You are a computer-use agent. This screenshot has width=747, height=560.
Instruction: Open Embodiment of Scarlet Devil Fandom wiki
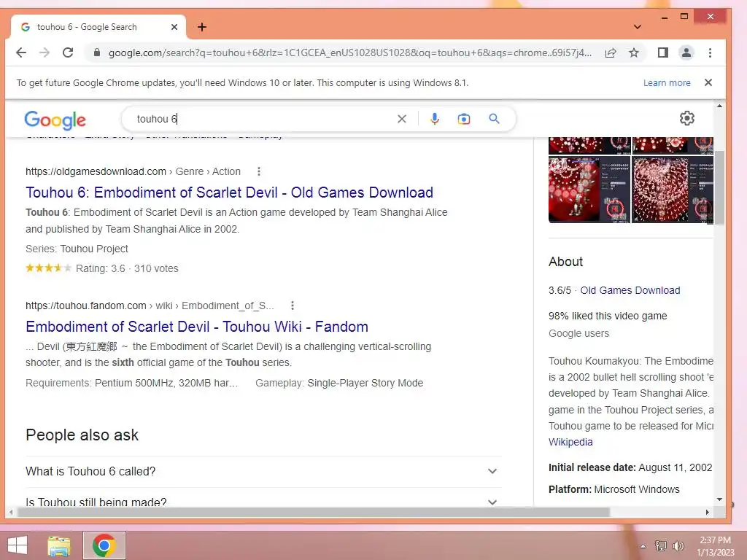pyautogui.click(x=197, y=327)
